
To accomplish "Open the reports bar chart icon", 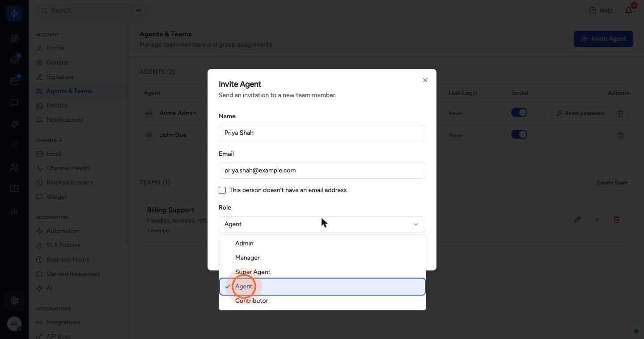I will click(x=14, y=210).
